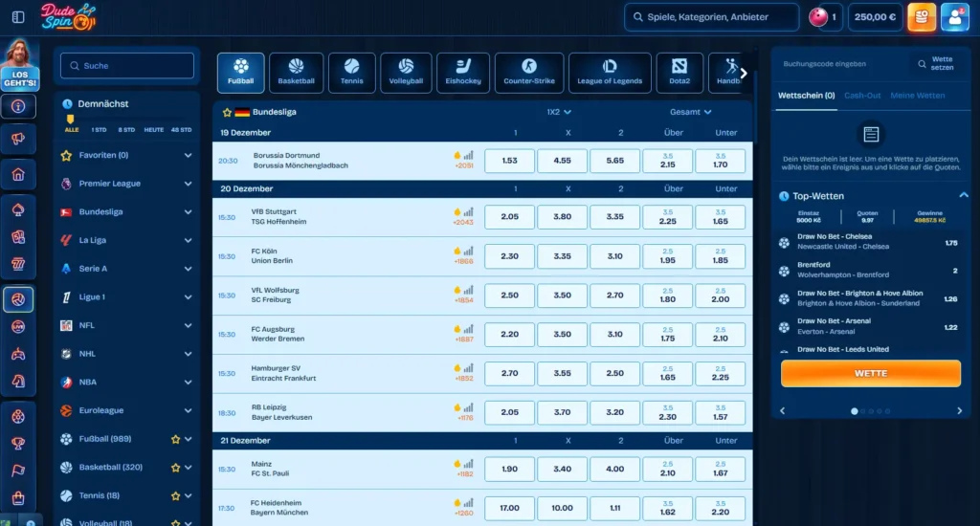Image resolution: width=980 pixels, height=526 pixels.
Task: Select the Volleyball sport icon
Action: click(406, 73)
